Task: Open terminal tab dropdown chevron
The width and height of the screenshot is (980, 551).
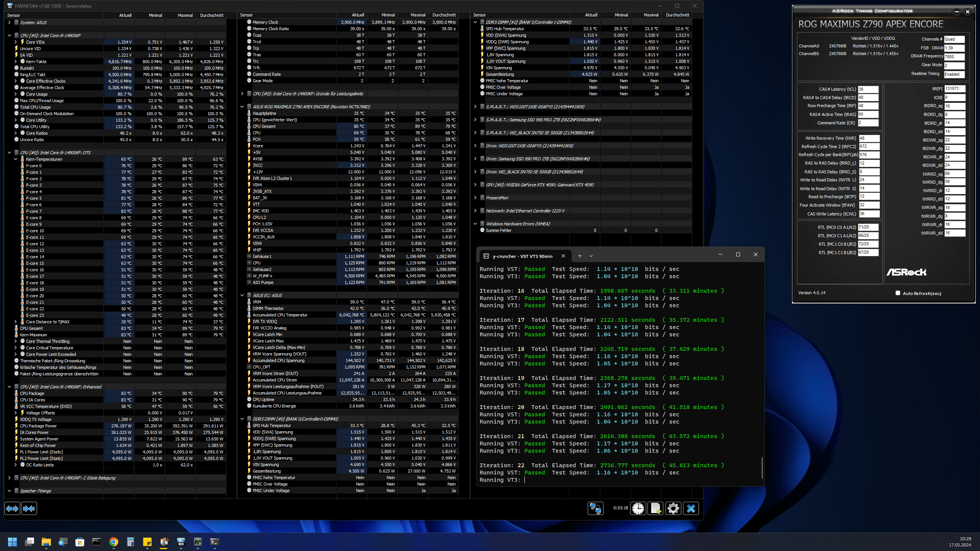Action: [x=591, y=256]
